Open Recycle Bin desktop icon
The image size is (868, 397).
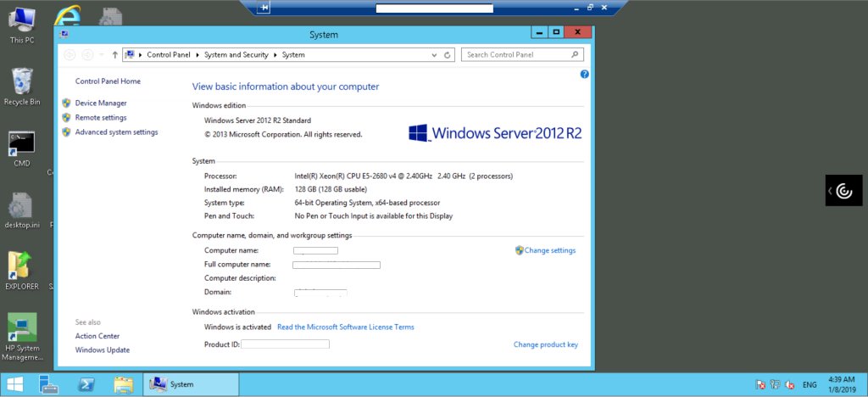21,87
